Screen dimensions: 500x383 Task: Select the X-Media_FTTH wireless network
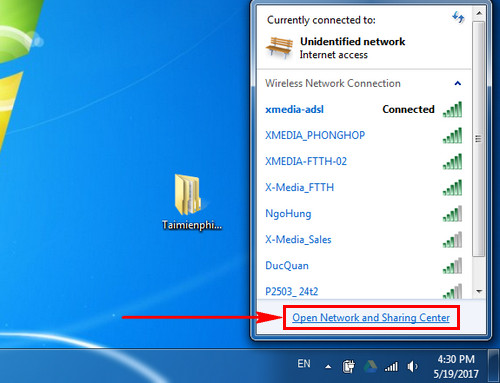(364, 187)
